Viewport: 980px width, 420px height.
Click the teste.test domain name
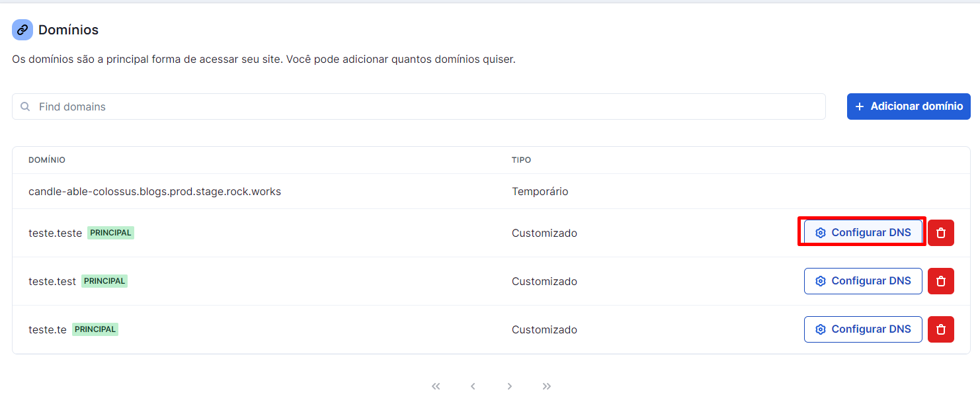point(52,281)
